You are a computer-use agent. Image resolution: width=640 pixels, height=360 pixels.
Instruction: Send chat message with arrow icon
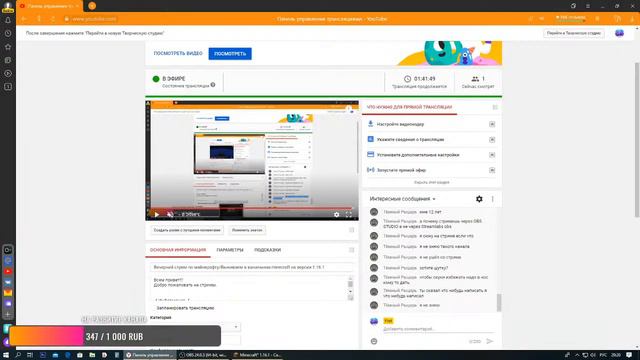point(490,341)
